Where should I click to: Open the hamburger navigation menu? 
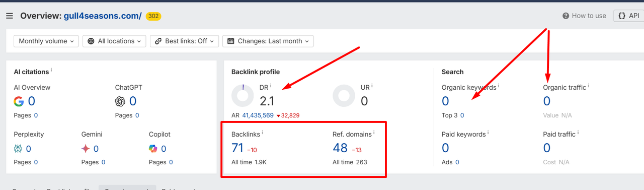pyautogui.click(x=10, y=16)
